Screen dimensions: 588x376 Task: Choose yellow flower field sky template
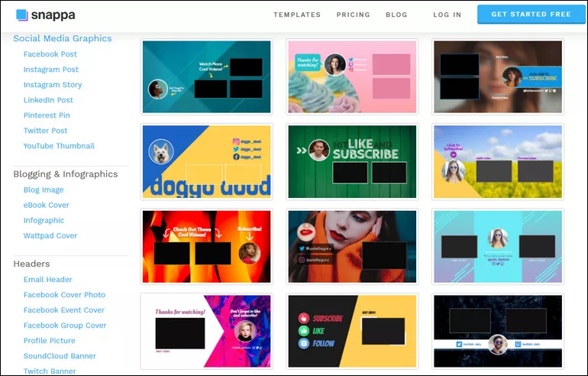498,162
